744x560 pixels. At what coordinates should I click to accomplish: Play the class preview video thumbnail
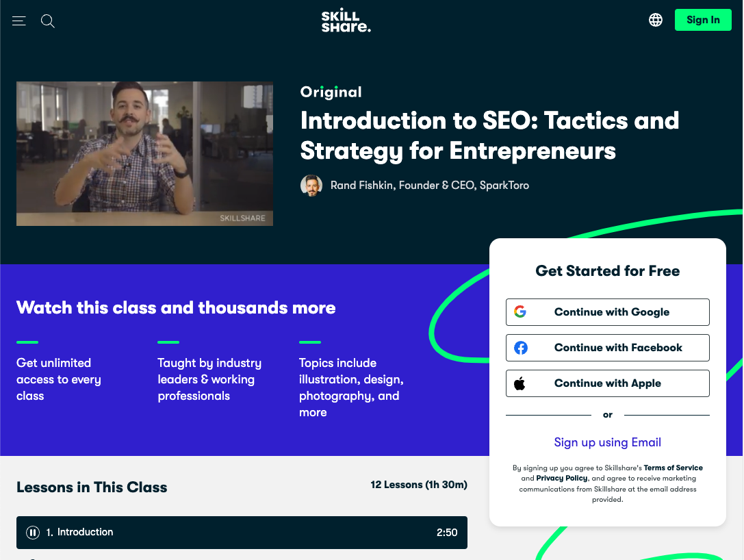(144, 153)
